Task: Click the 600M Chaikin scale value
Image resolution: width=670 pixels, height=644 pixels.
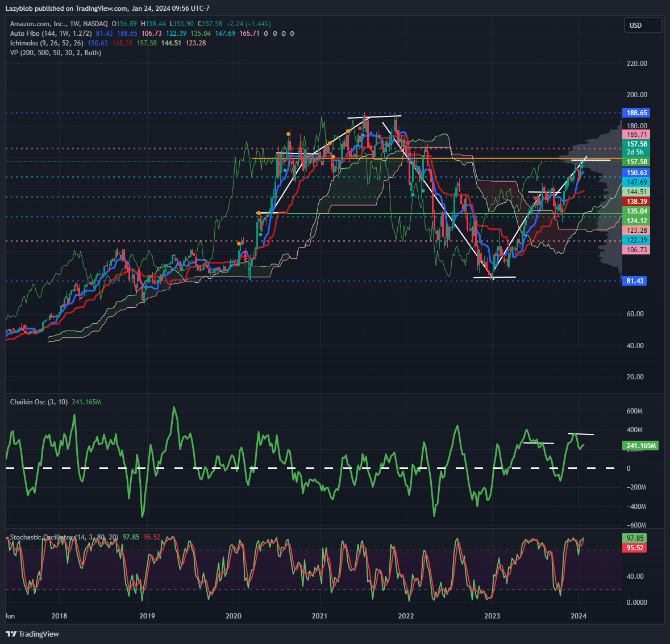Action: 635,411
